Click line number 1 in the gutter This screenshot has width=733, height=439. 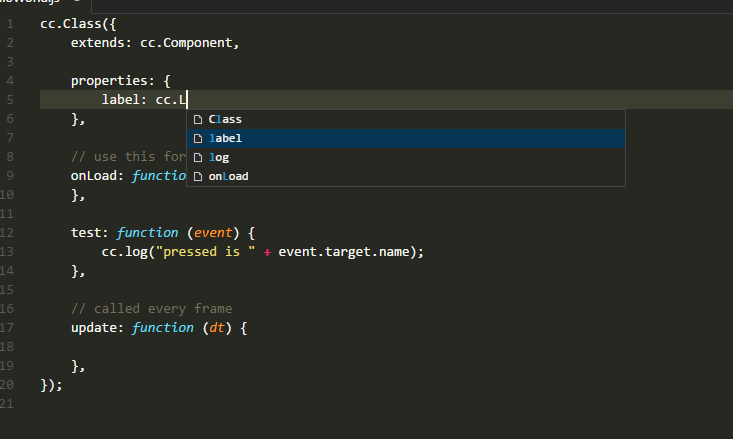pos(9,24)
